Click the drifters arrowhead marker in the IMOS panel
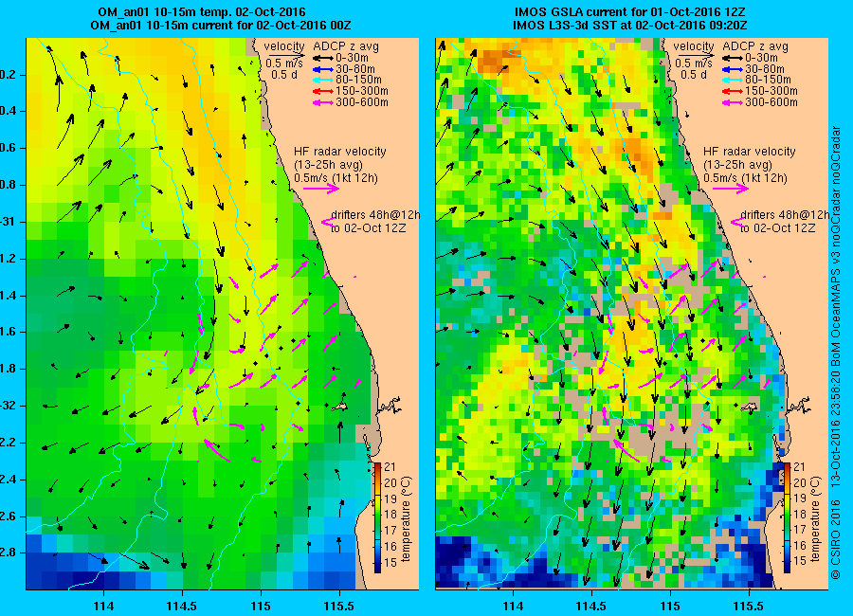The width and height of the screenshot is (853, 616). coord(737,222)
